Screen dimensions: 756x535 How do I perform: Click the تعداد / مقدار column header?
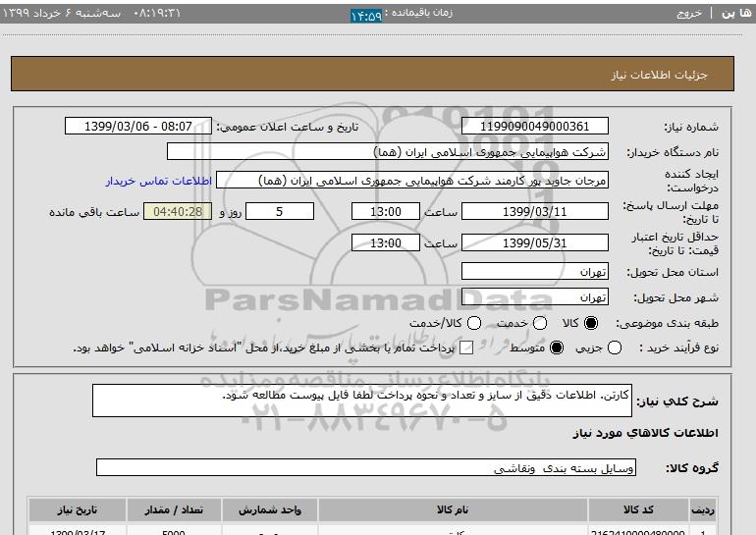174,509
